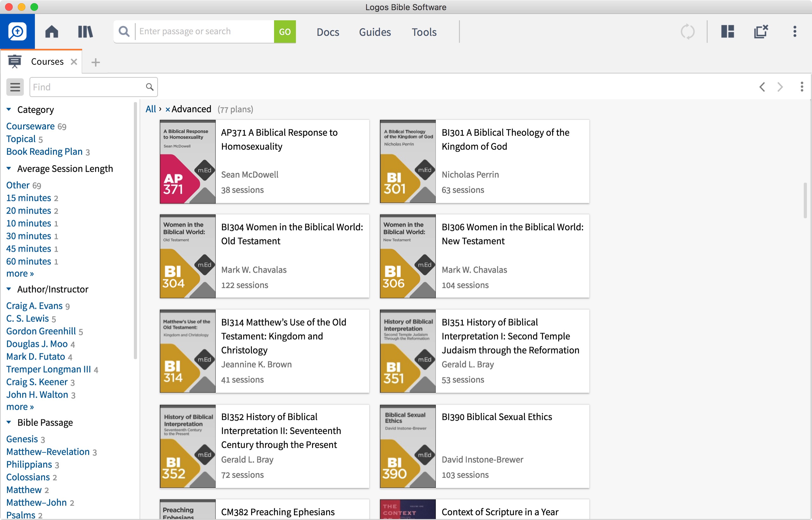Filter by Matthew–Revelation passage
812x520 pixels.
(x=48, y=452)
